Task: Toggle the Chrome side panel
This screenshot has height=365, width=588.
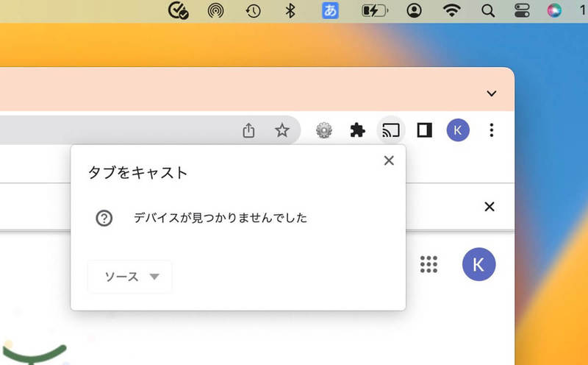Action: (x=425, y=130)
